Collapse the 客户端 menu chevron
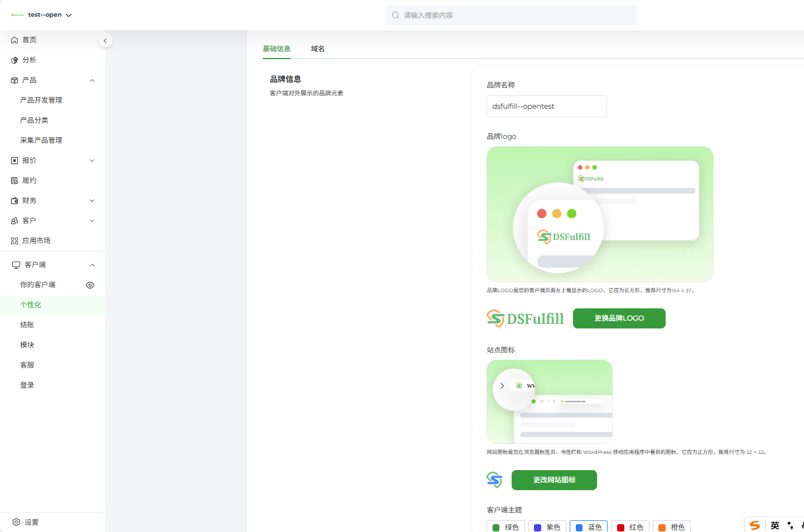The width and height of the screenshot is (804, 532). pyautogui.click(x=92, y=265)
